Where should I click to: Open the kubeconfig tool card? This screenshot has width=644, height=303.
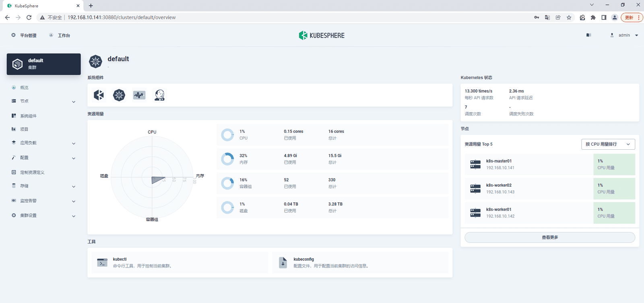click(360, 263)
